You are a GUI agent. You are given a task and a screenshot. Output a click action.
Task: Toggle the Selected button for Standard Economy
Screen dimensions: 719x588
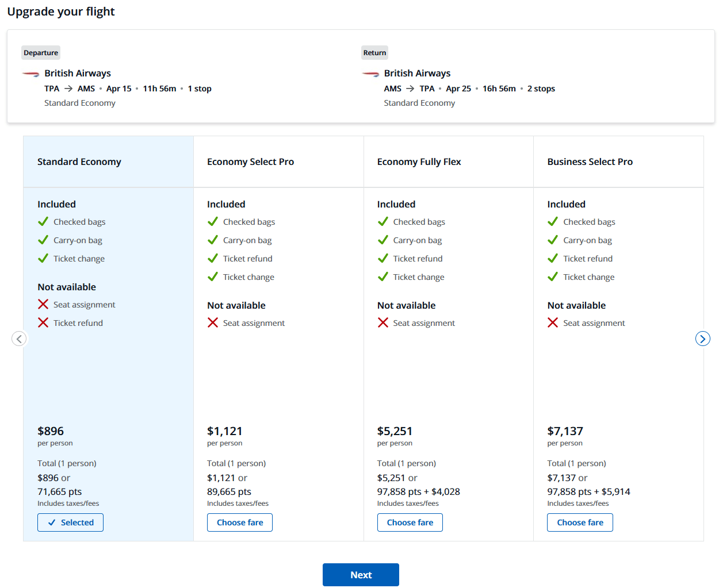(70, 522)
